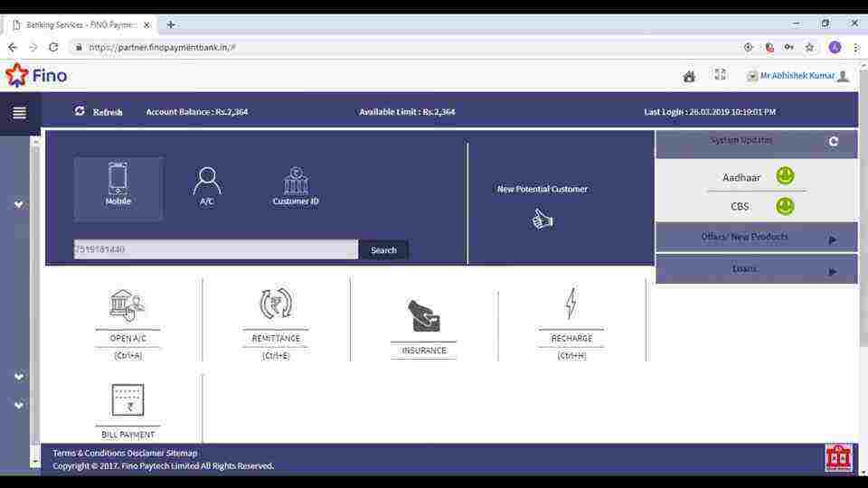Click the Open A/C icon

[x=127, y=305]
